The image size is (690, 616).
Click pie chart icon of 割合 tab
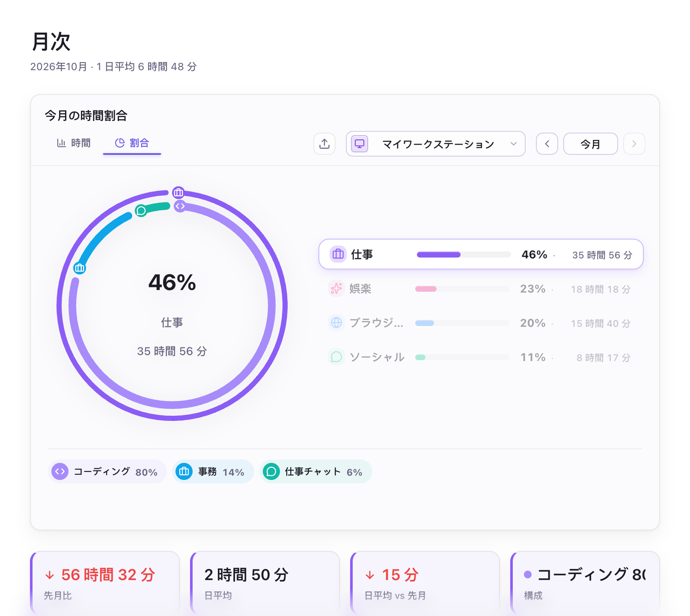pos(120,143)
